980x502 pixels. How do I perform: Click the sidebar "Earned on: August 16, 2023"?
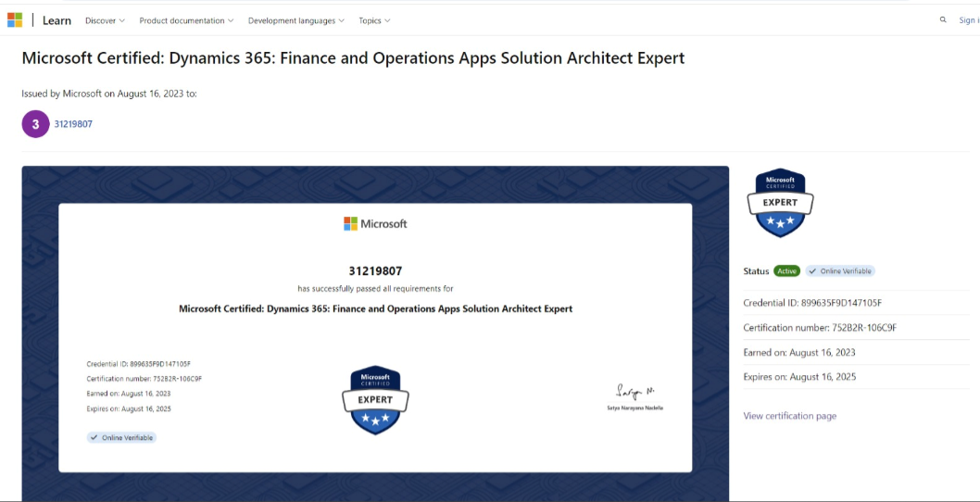click(x=799, y=353)
